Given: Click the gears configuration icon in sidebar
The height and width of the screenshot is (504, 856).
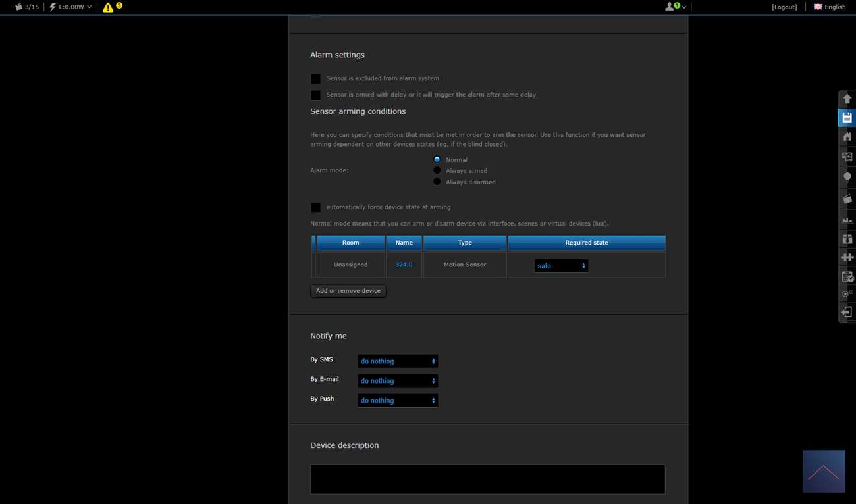Looking at the screenshot, I should coord(847,294).
